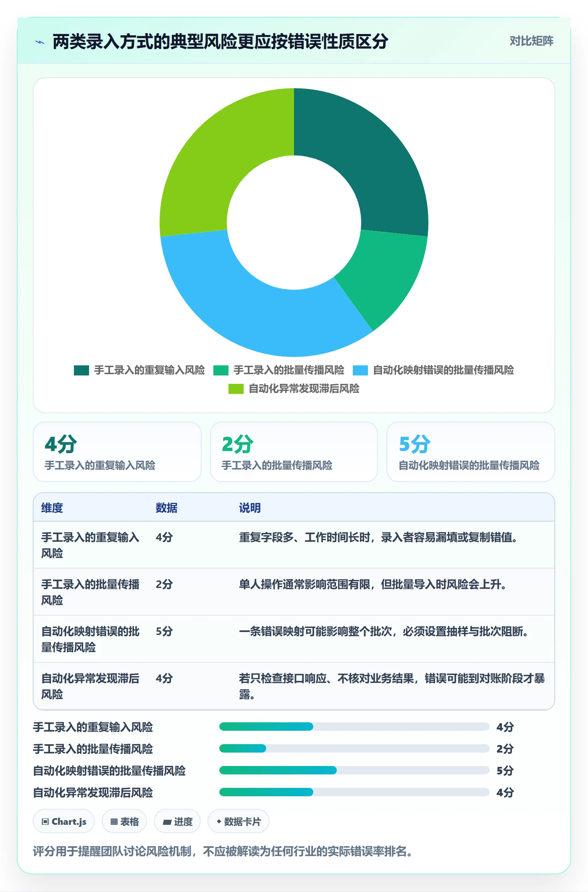Click the 数据 column header
The width and height of the screenshot is (588, 892).
click(x=167, y=508)
